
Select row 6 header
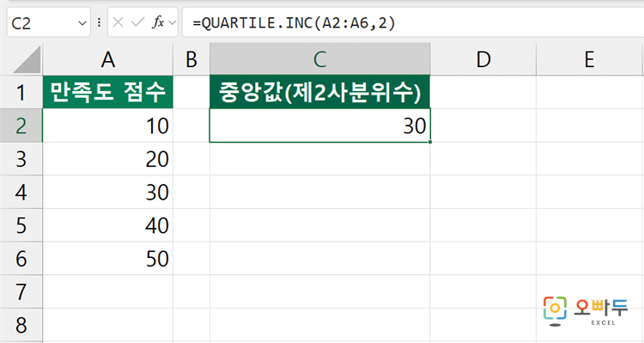pyautogui.click(x=21, y=259)
